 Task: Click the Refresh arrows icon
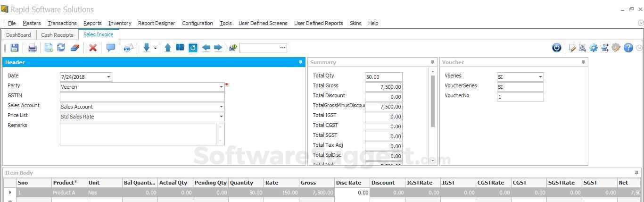click(x=61, y=48)
